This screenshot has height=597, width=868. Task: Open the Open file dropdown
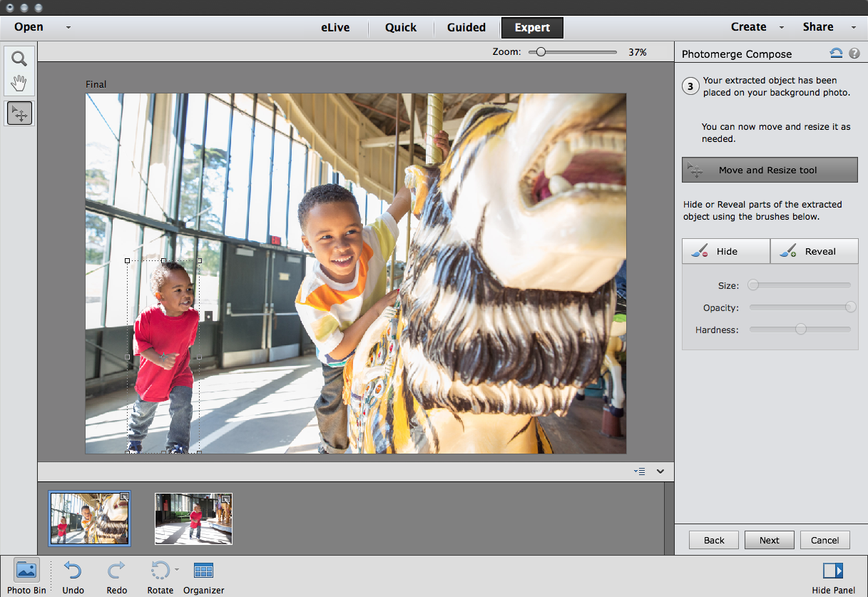(x=68, y=27)
